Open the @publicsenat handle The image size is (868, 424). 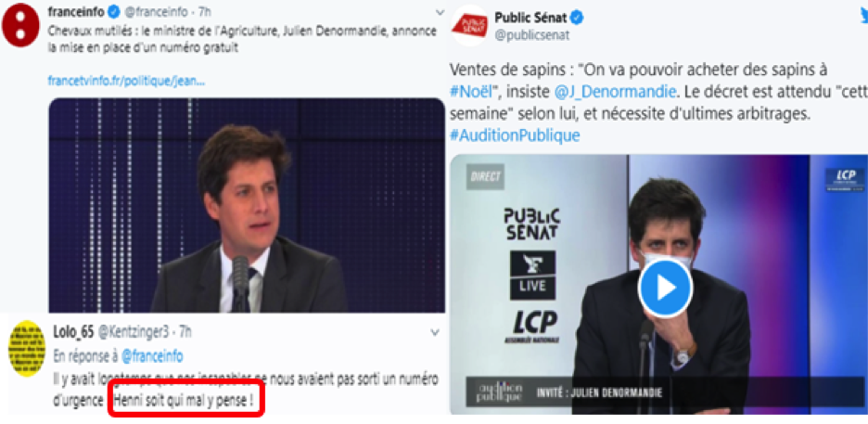click(x=532, y=35)
